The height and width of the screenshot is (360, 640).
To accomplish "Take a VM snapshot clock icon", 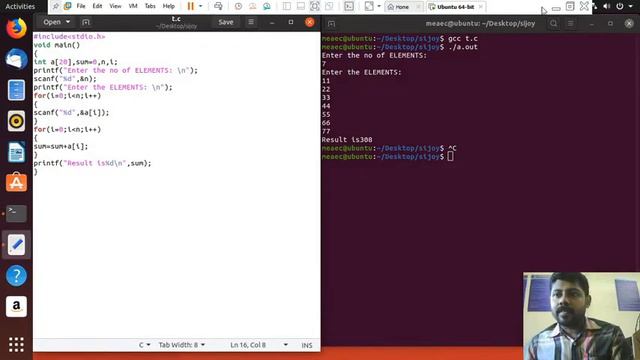I will [x=238, y=6].
